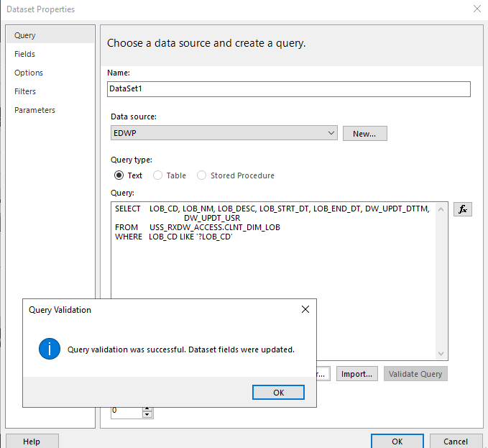The width and height of the screenshot is (488, 448).
Task: Close the Query Validation dialog
Action: [305, 309]
